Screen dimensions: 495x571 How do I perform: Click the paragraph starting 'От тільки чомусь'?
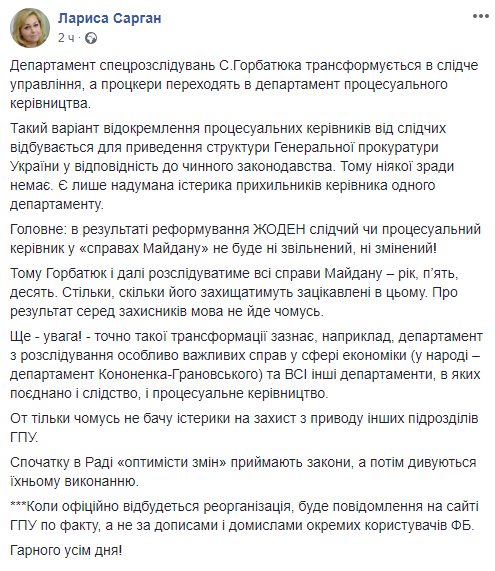(244, 428)
